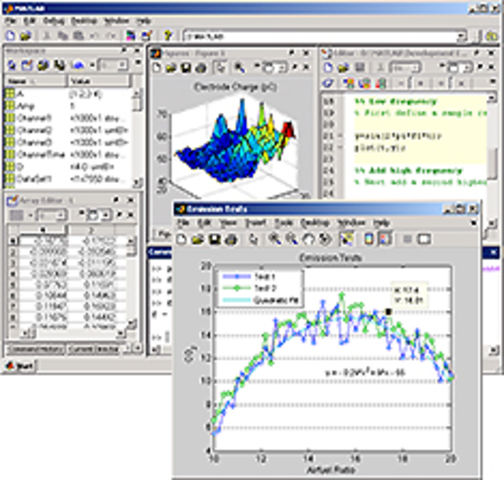
Task: Open Desktop menu in main MATLAB window
Action: pyautogui.click(x=84, y=21)
